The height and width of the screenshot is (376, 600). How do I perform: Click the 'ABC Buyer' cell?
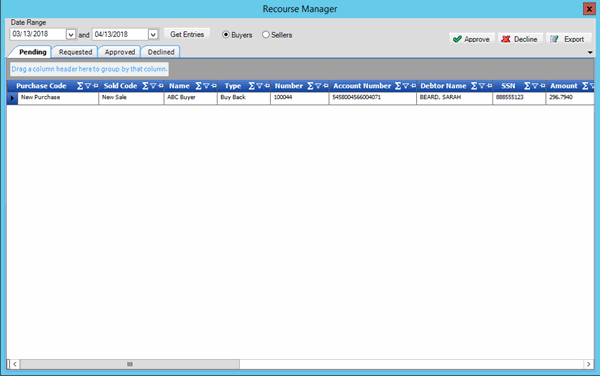tap(191, 98)
